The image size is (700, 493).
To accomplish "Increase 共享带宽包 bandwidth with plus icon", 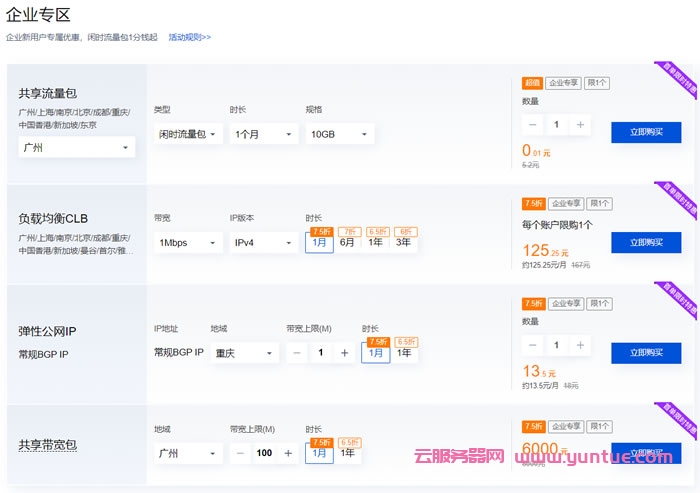I will [x=289, y=454].
